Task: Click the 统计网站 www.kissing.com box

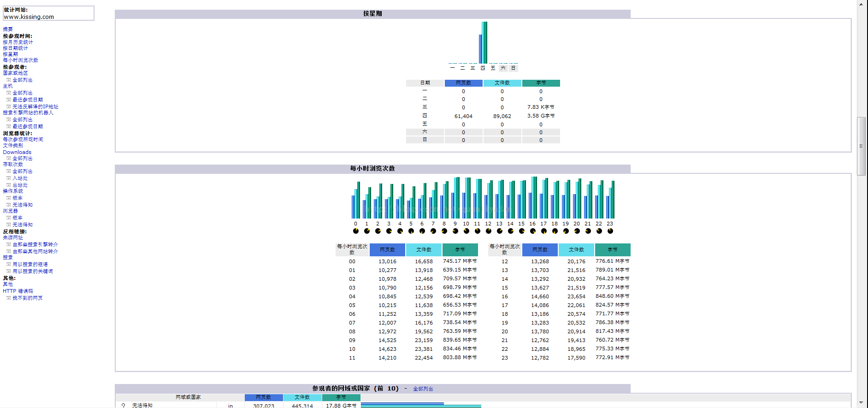Action: 48,13
